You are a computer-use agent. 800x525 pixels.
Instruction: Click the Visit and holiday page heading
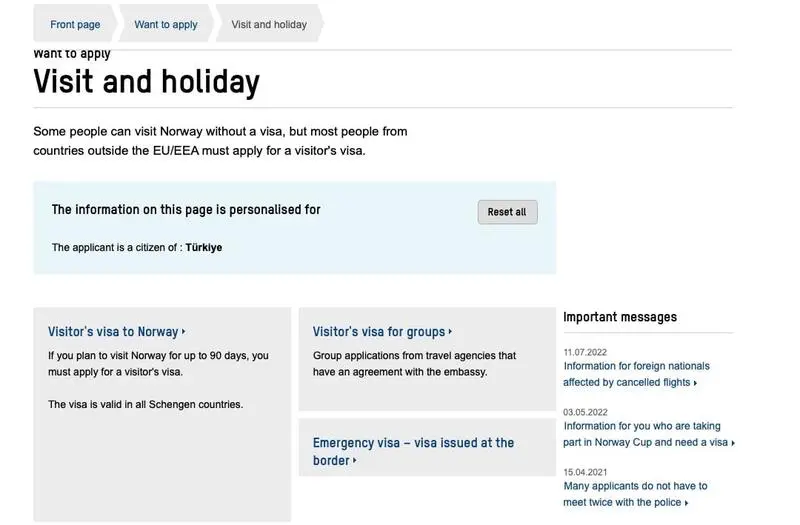(x=147, y=81)
